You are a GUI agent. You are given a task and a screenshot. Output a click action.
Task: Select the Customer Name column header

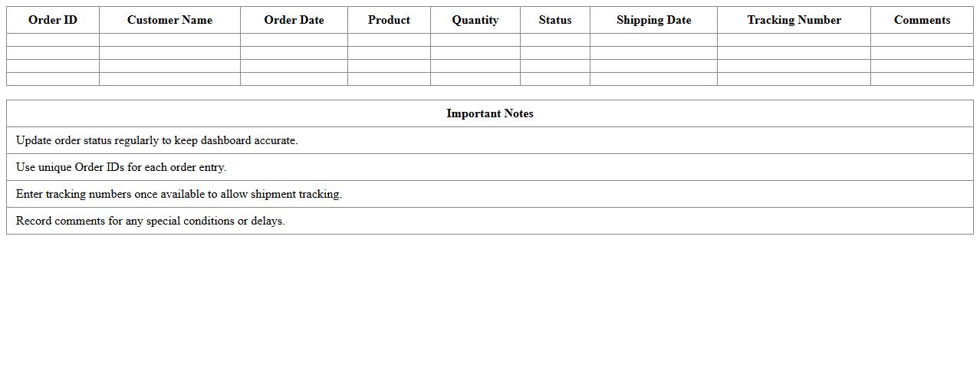pyautogui.click(x=169, y=20)
